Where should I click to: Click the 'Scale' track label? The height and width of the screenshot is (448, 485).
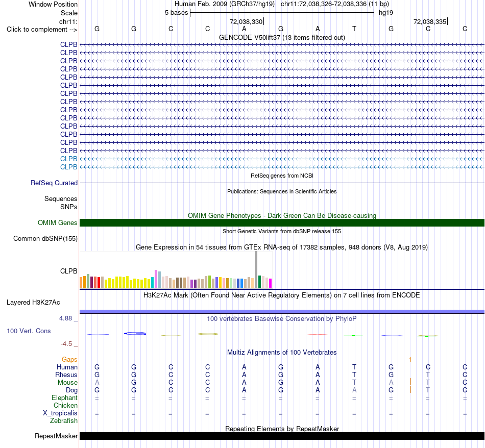[x=69, y=13]
